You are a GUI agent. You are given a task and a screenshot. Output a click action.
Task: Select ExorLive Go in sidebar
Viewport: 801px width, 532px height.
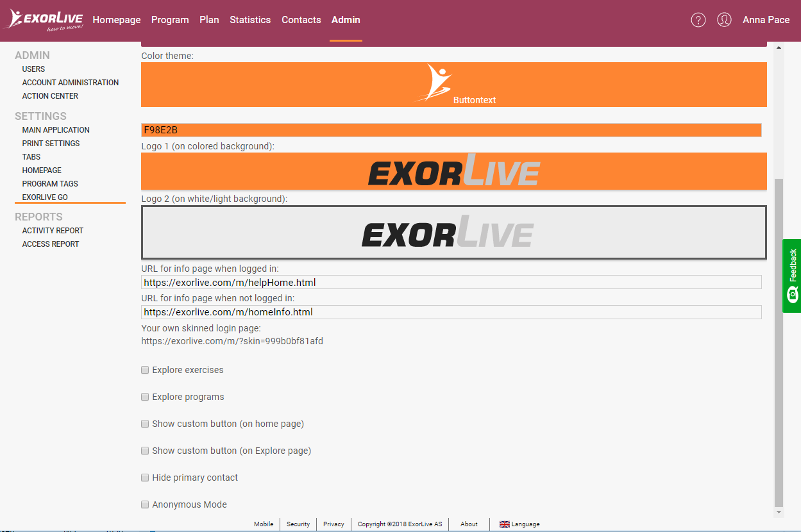(x=45, y=197)
